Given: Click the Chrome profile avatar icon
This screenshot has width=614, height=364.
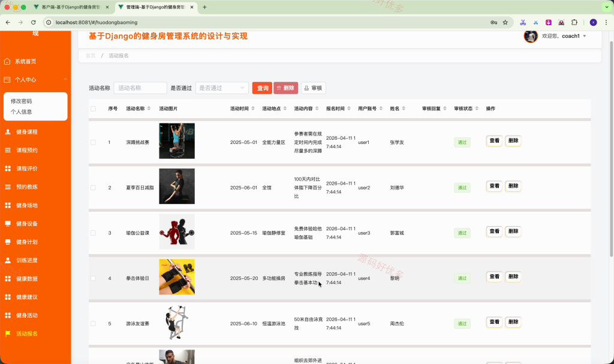Looking at the screenshot, I should tap(593, 22).
